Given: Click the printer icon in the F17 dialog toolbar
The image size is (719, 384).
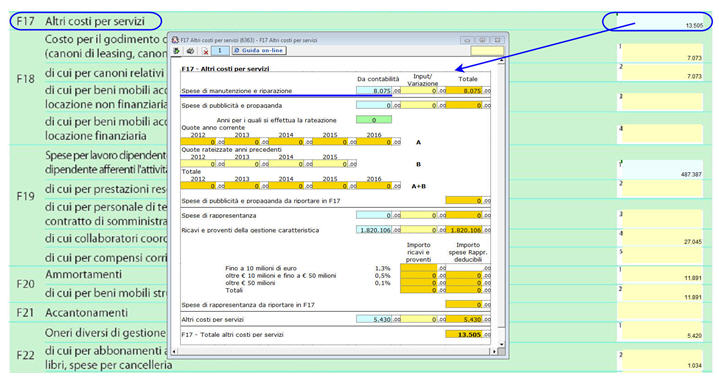Looking at the screenshot, I should 190,51.
